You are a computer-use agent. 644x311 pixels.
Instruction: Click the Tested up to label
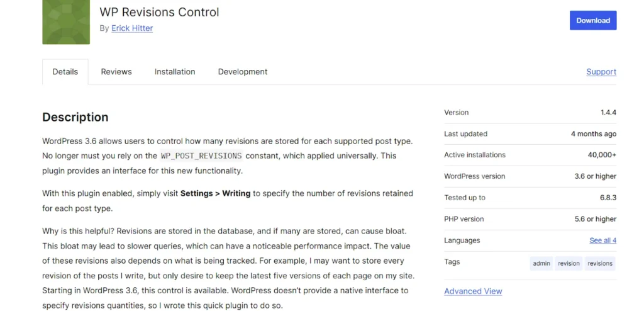pyautogui.click(x=465, y=198)
